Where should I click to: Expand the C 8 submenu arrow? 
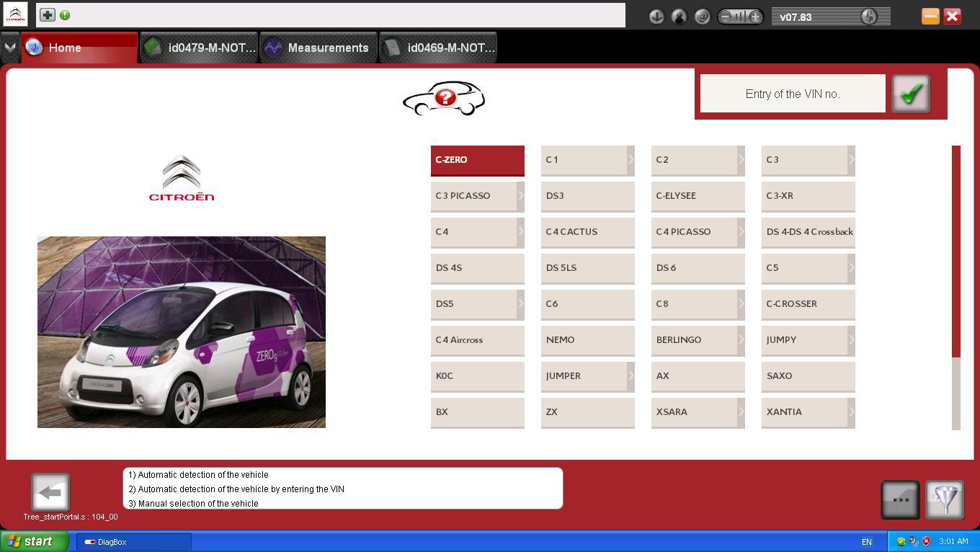point(741,304)
